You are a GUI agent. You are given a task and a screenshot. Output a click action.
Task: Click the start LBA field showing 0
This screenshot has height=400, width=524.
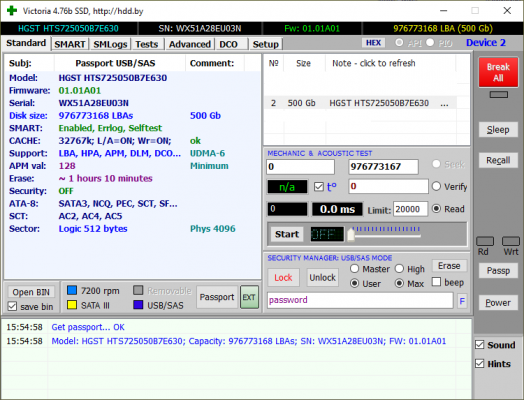tap(300, 167)
